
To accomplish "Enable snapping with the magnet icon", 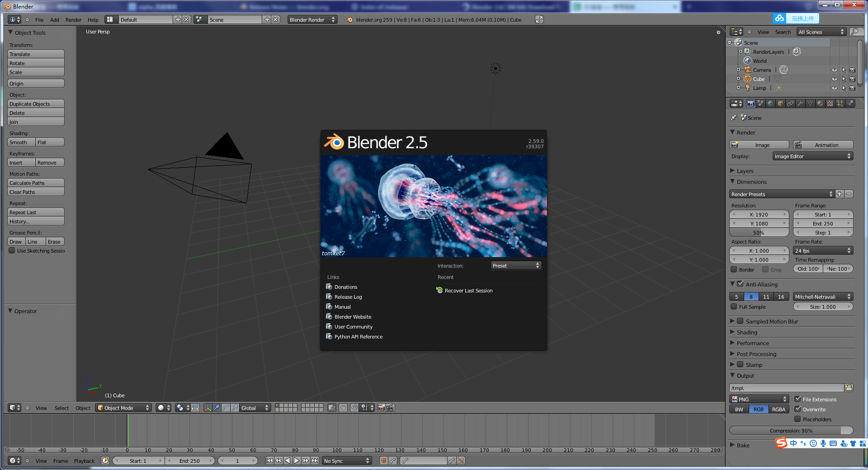I will pos(354,408).
